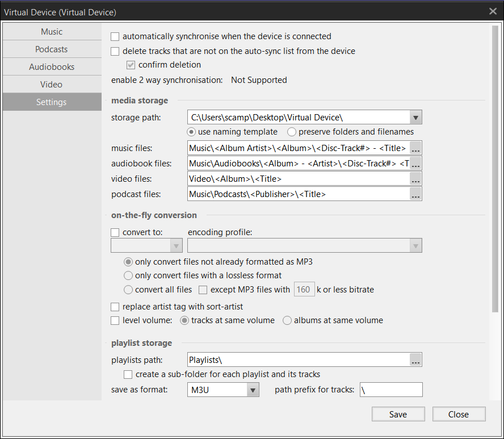Go to the Video tab
Screen dimensions: 504x439
point(52,85)
